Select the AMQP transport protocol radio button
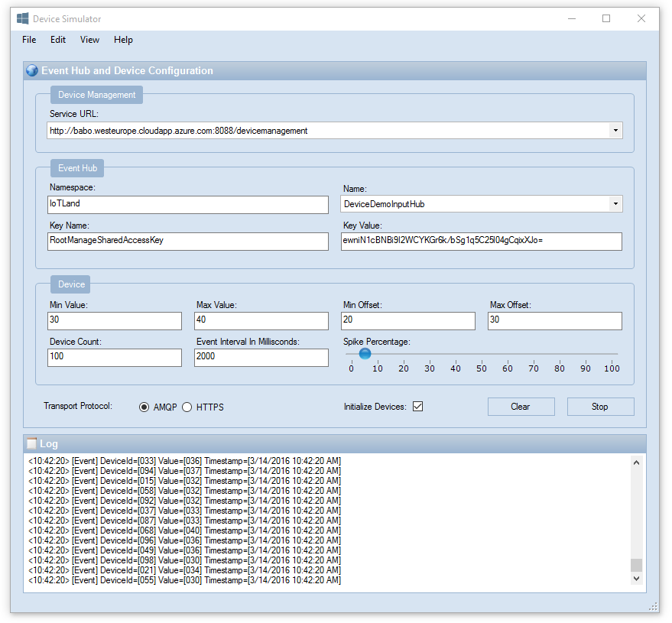Screen dimensions: 672x623 (x=144, y=407)
